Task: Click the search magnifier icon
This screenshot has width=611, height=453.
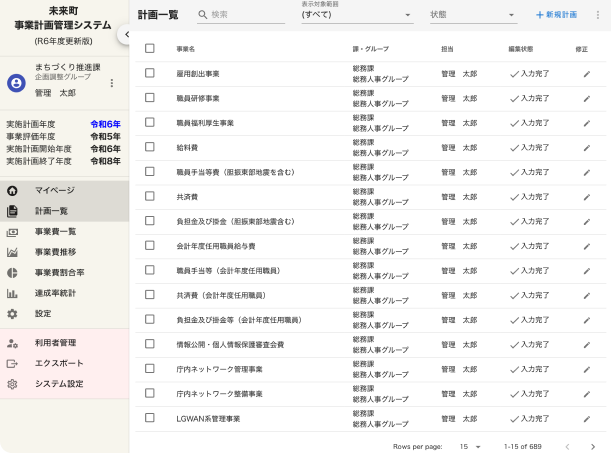Action: point(203,15)
